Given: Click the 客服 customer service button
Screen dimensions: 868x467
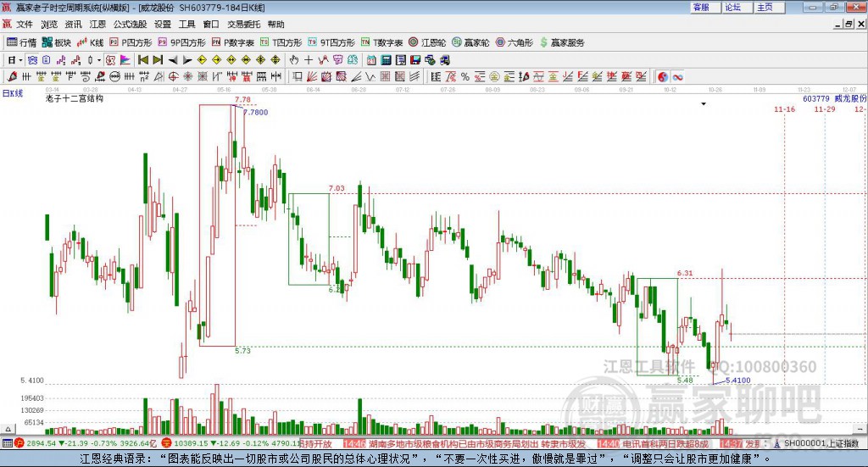Looking at the screenshot, I should point(705,7).
